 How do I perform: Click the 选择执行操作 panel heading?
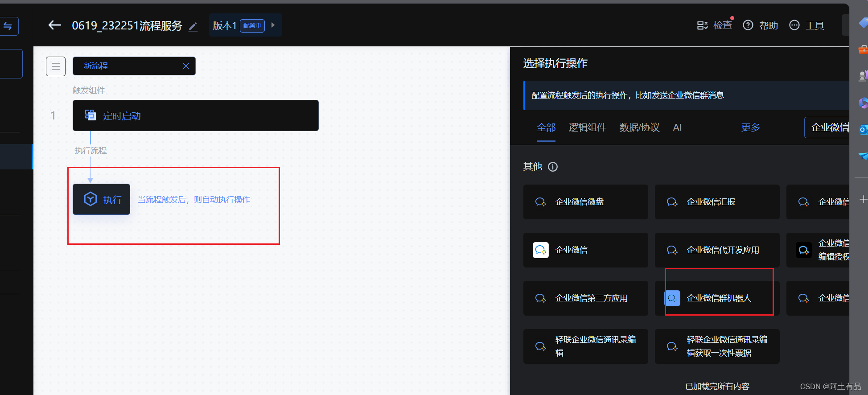click(x=555, y=63)
